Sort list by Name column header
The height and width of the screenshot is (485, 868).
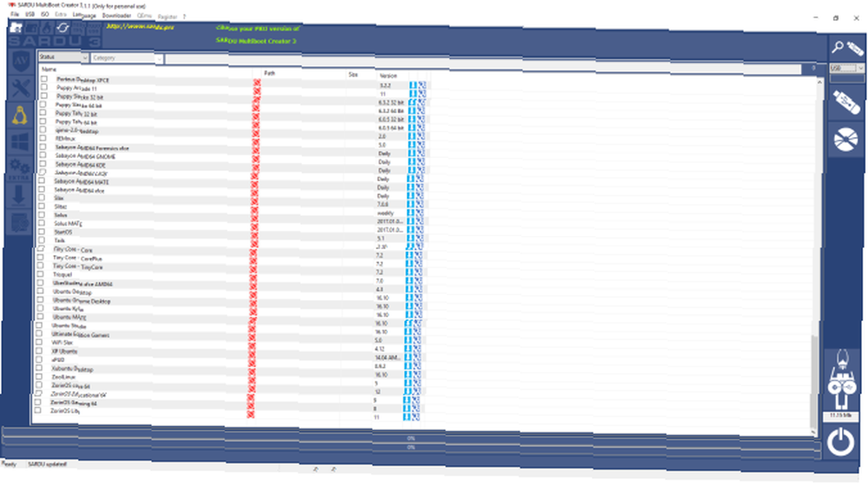point(49,69)
